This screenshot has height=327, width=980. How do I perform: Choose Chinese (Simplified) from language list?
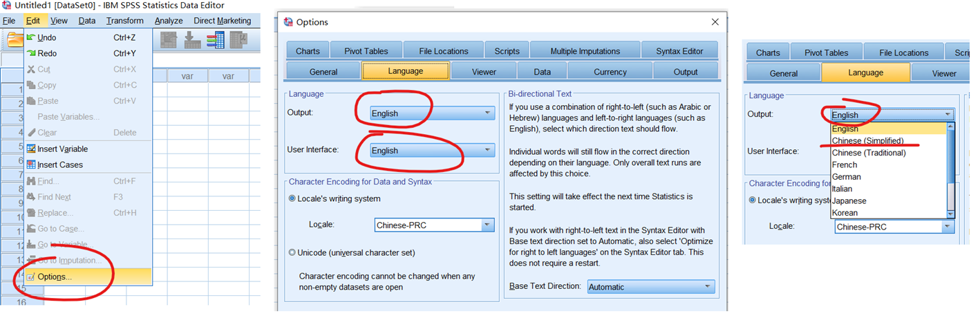pos(867,141)
